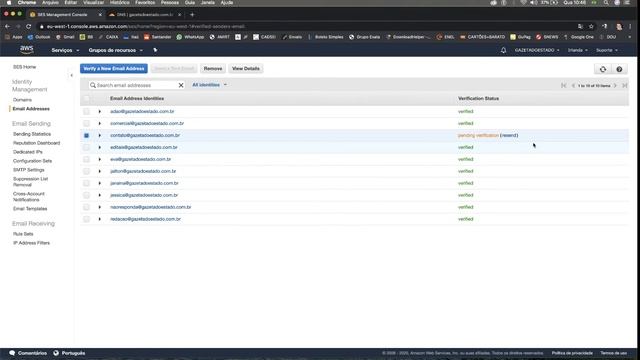The image size is (640, 360).
Task: Collapse the left navigation sidebar arrow
Action: (x=71, y=76)
